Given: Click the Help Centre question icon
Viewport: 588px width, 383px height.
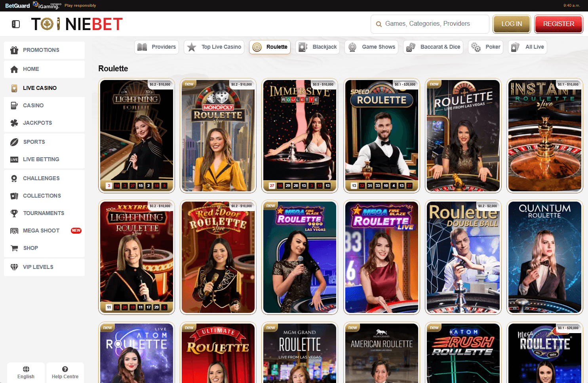Looking at the screenshot, I should click(65, 369).
